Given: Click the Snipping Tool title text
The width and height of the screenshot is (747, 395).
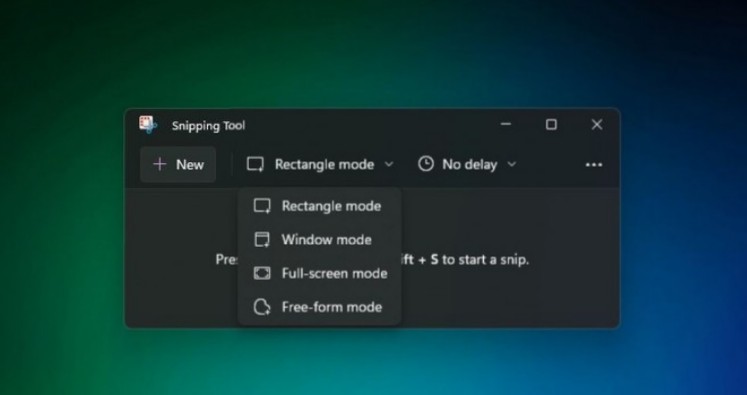Looking at the screenshot, I should (x=209, y=126).
